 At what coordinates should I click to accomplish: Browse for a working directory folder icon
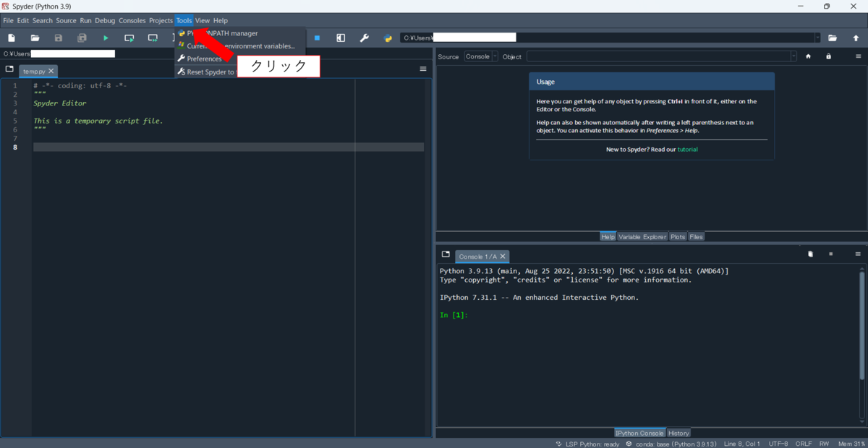point(833,38)
